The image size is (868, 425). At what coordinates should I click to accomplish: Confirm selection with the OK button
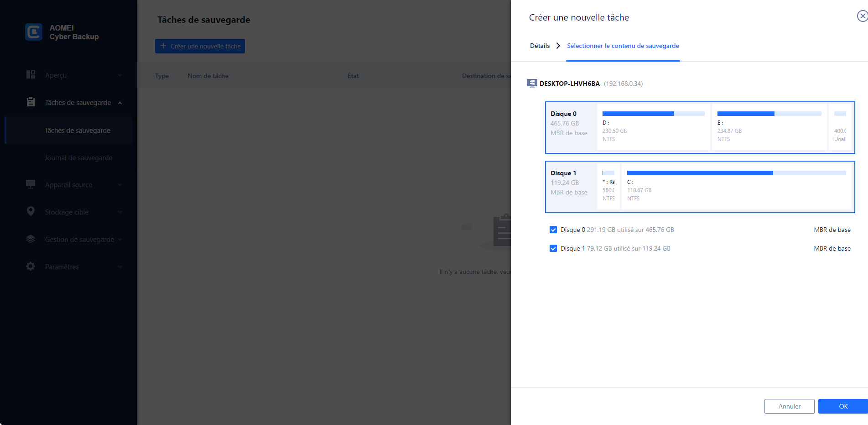click(843, 406)
